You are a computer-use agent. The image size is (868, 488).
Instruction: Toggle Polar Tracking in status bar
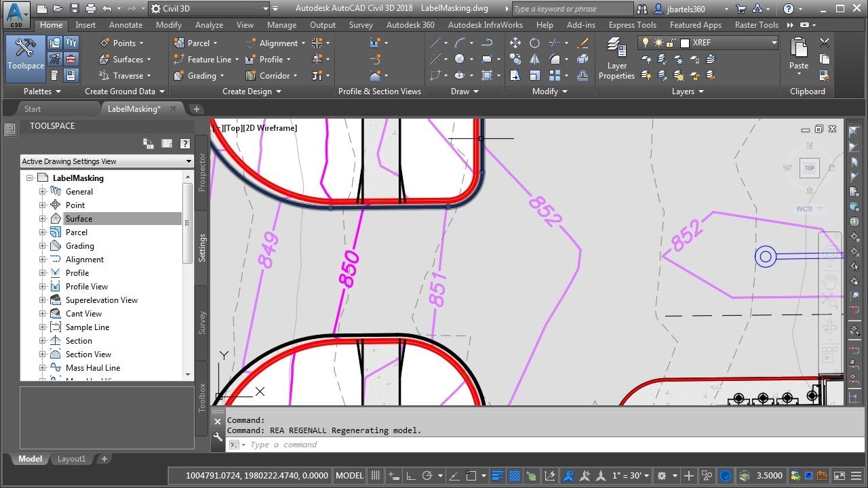click(x=429, y=476)
